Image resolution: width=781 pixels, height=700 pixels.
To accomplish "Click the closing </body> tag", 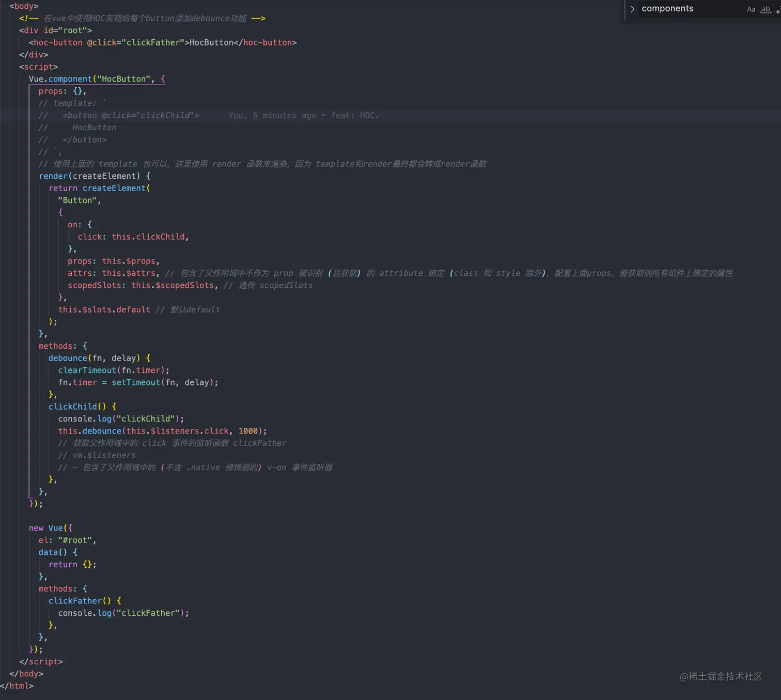I will tap(26, 674).
